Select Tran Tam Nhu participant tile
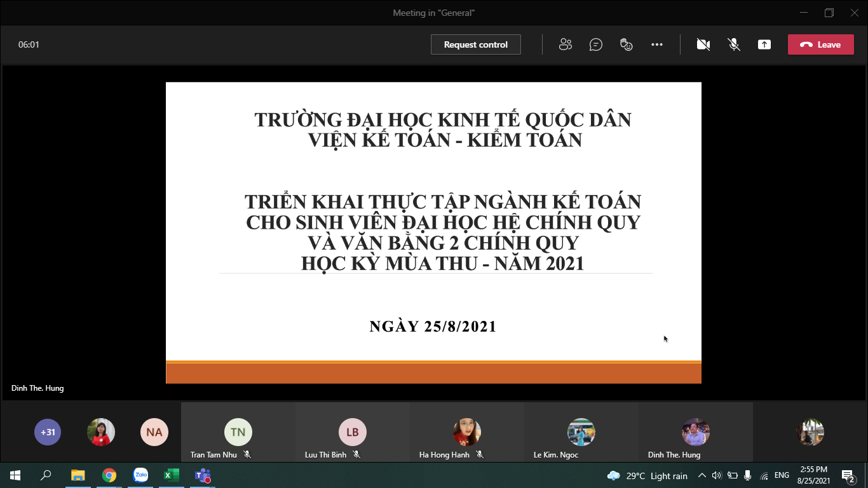 238,432
